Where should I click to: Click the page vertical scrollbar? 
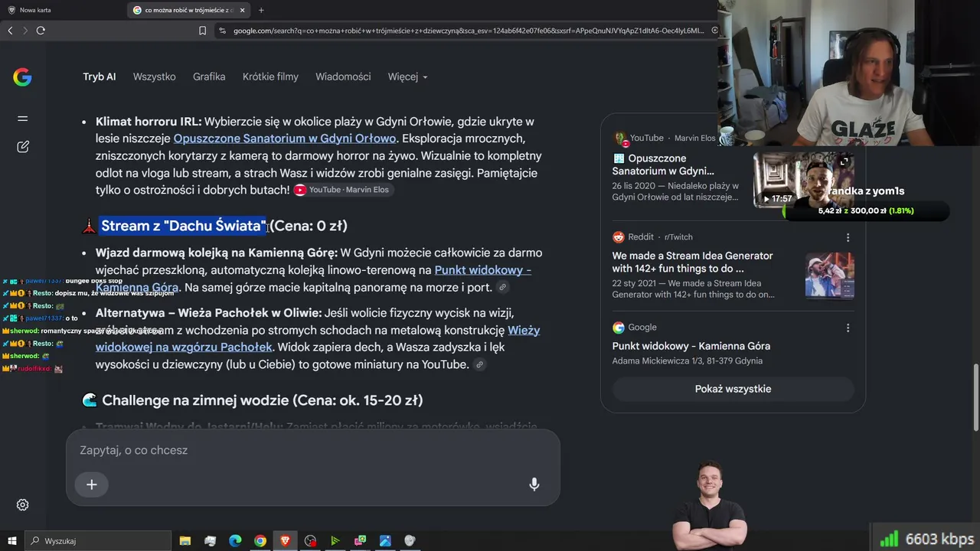point(975,397)
